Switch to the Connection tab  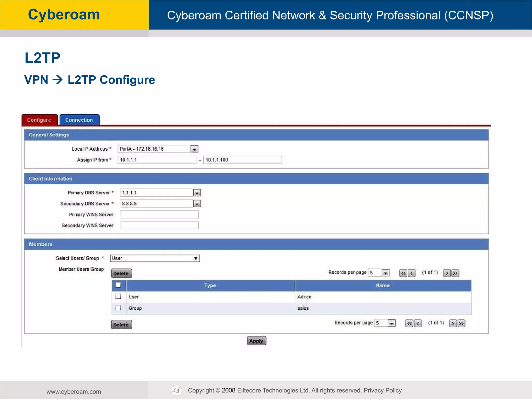point(79,120)
